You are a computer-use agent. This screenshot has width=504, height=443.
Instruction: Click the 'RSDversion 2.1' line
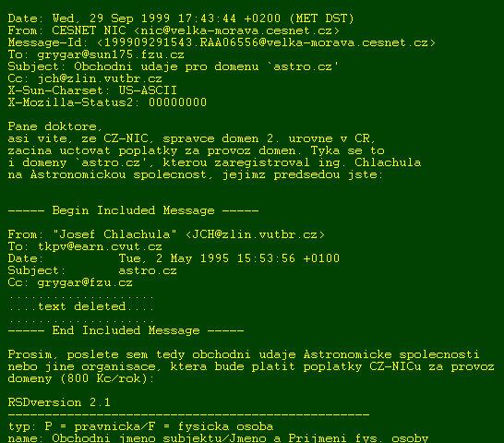coord(59,402)
